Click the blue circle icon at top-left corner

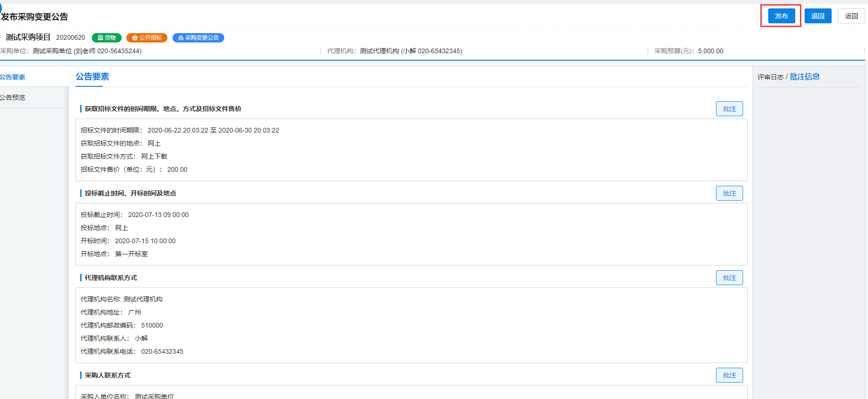tap(1, 7)
